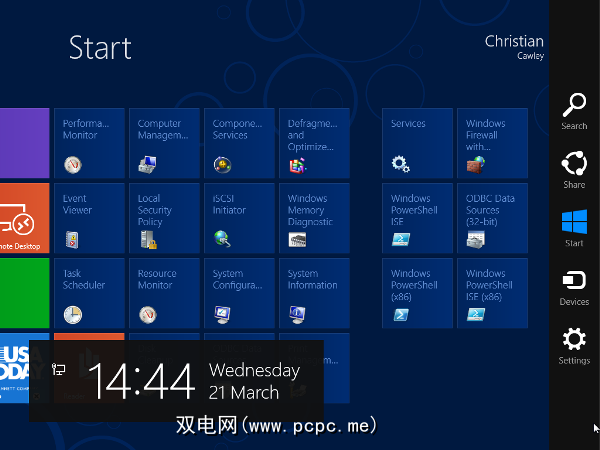Click the Start charm Windows logo
This screenshot has height=450, width=600.
(x=574, y=222)
